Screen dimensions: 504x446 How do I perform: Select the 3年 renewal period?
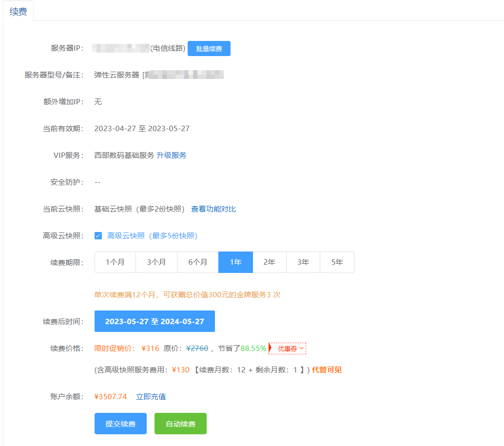tap(303, 262)
